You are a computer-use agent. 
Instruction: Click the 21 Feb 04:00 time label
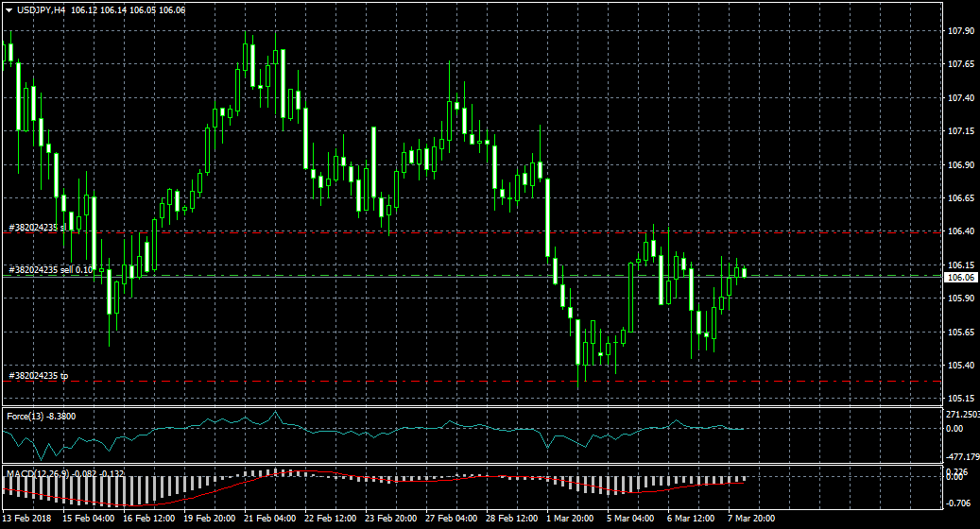point(271,519)
